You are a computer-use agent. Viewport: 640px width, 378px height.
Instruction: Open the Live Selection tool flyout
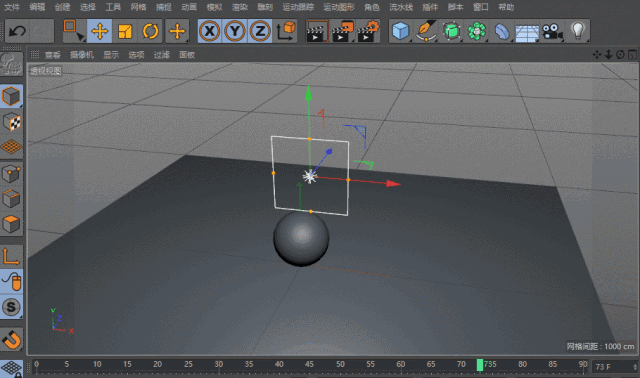point(74,31)
